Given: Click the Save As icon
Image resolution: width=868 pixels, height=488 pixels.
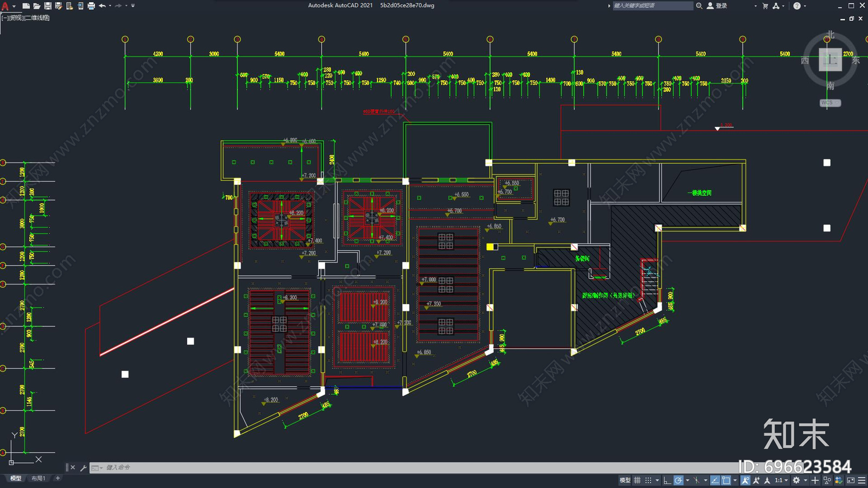Looking at the screenshot, I should coord(59,6).
